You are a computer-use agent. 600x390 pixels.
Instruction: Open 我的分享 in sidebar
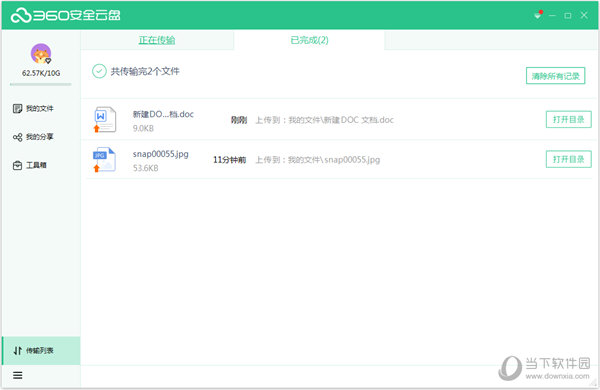click(33, 137)
